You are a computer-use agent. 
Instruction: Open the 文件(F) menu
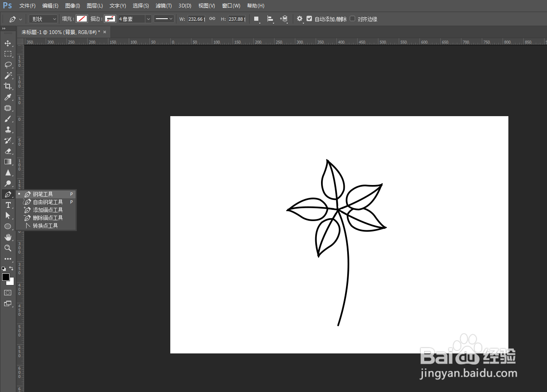point(27,6)
